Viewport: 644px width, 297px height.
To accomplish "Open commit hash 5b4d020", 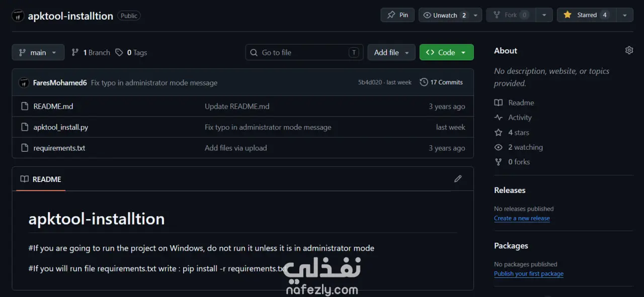I will click(x=370, y=82).
